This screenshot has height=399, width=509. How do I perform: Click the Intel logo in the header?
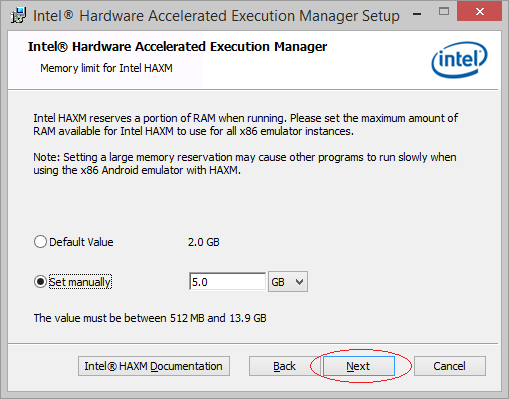point(459,60)
